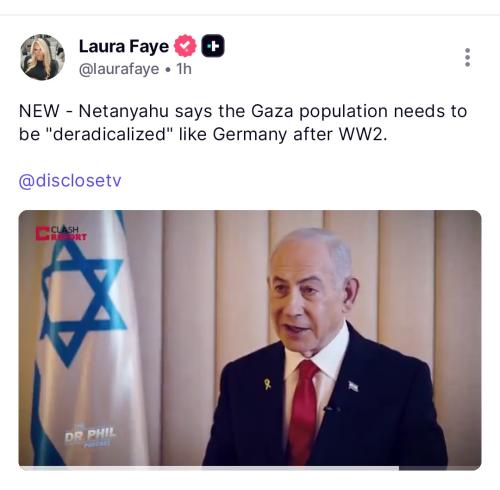Screen dimensions: 500x490
Task: Click the word "deradicalized" in post
Action: (x=109, y=134)
